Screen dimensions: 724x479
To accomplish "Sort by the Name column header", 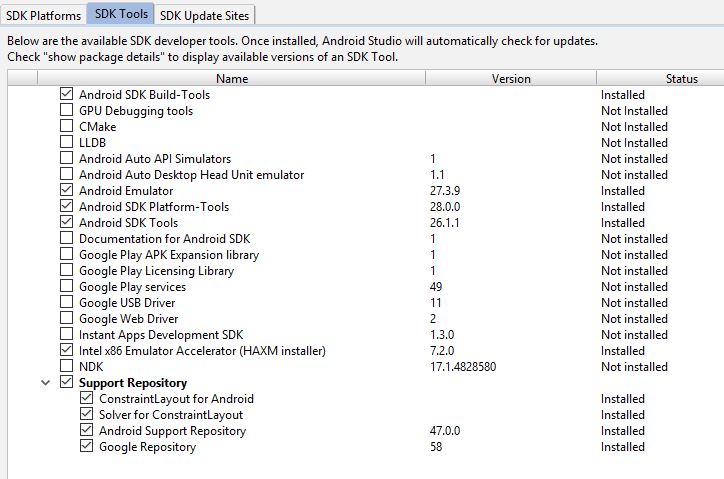I will tap(232, 78).
